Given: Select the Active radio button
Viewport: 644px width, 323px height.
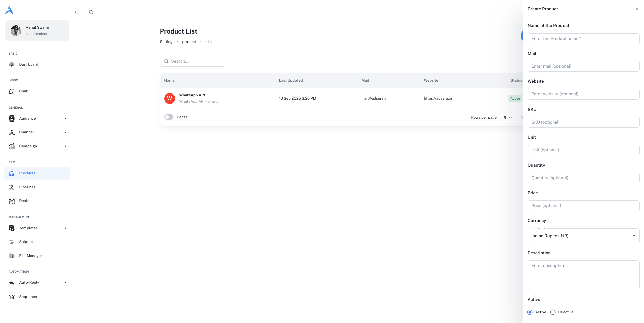Looking at the screenshot, I should [530, 312].
